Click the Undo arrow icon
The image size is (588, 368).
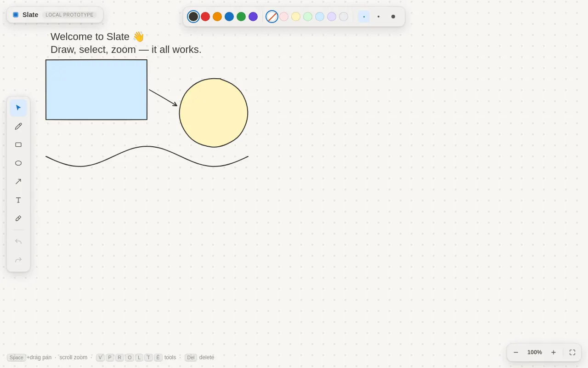[18, 241]
